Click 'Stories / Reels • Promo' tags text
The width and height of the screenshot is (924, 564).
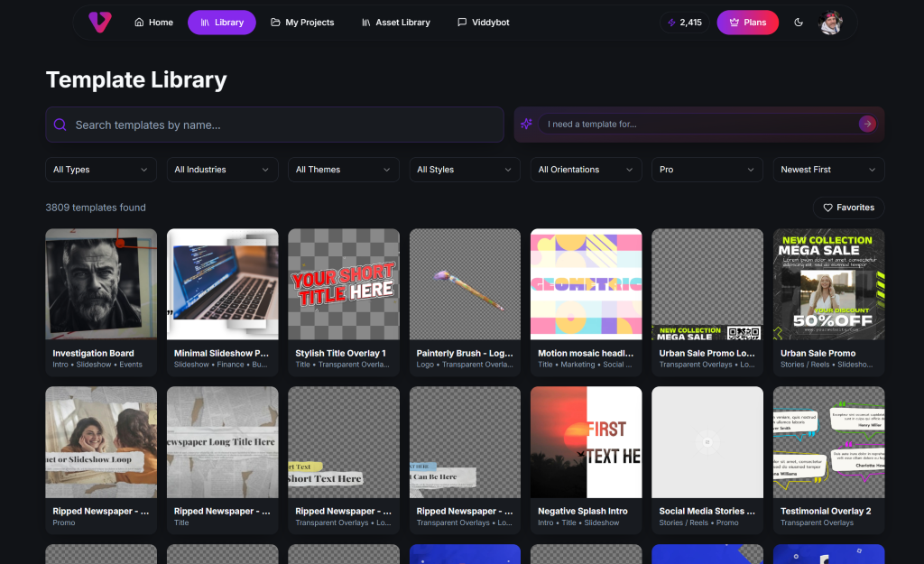coord(699,522)
